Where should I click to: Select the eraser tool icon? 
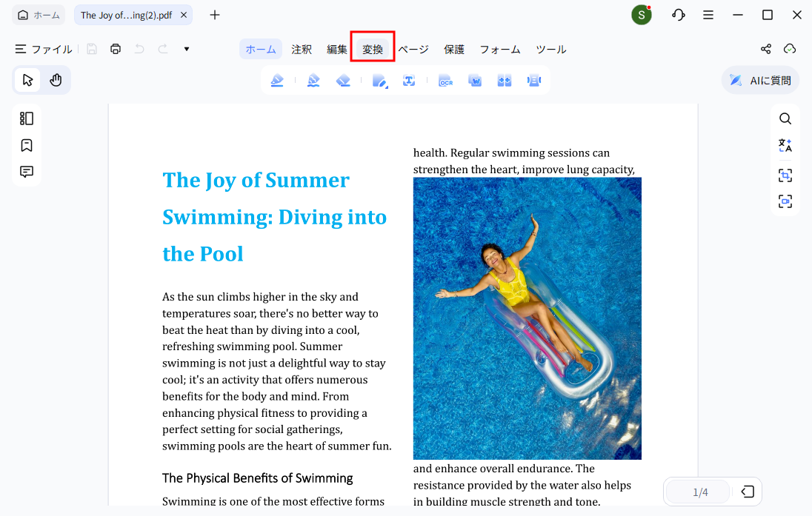(343, 81)
